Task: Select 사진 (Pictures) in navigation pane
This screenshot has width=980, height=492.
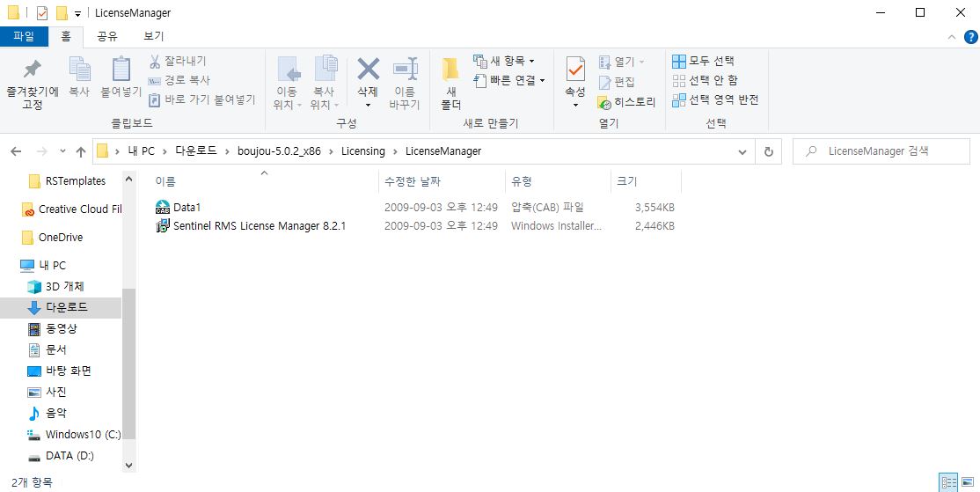Action: (x=48, y=392)
